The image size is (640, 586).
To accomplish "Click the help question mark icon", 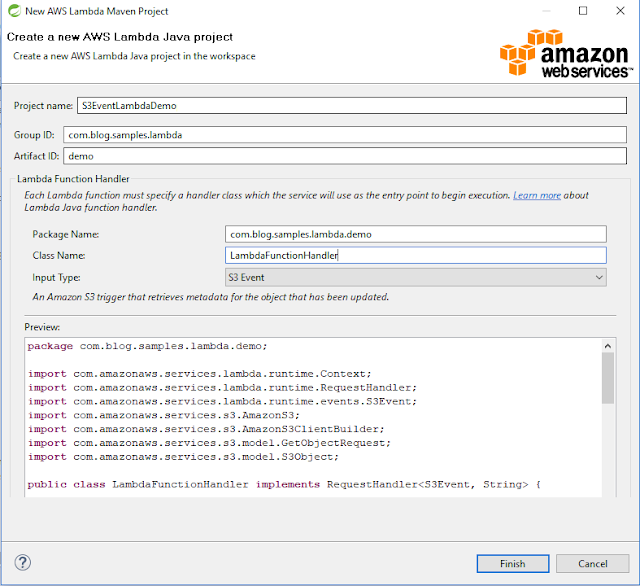I will pyautogui.click(x=22, y=562).
